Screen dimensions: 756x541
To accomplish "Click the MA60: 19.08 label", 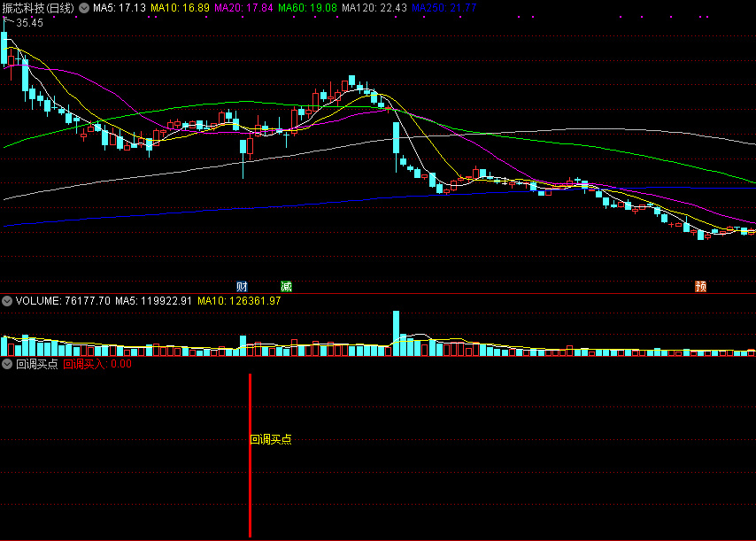I will pyautogui.click(x=307, y=8).
